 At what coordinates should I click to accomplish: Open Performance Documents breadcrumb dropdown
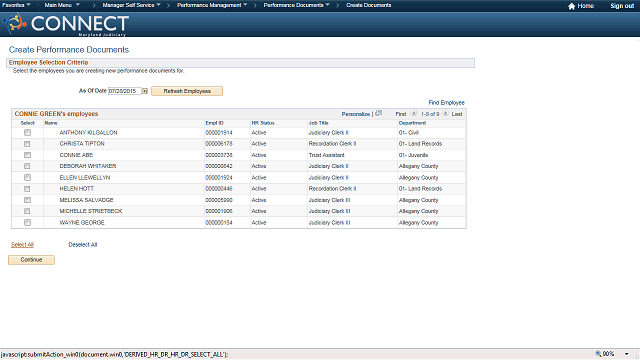click(x=297, y=5)
